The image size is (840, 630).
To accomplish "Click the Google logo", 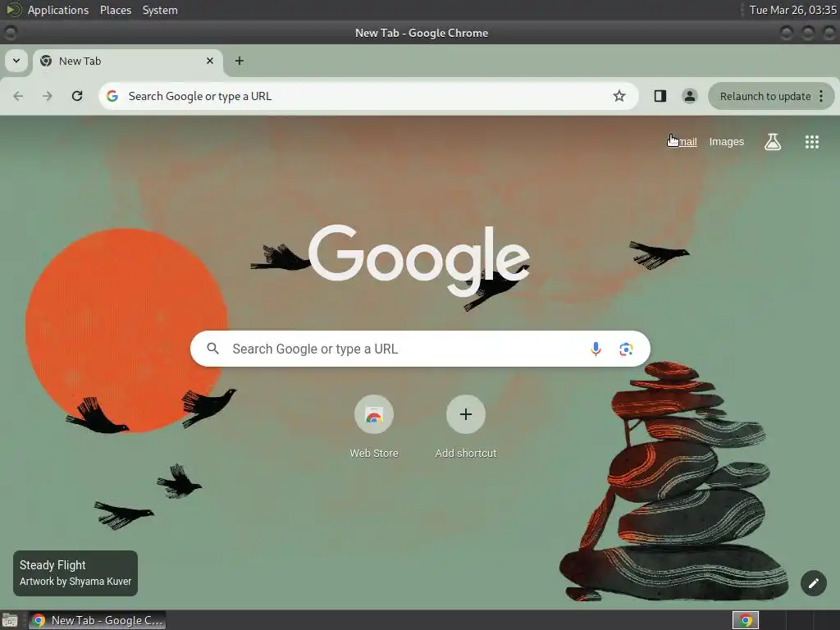I will [x=419, y=260].
